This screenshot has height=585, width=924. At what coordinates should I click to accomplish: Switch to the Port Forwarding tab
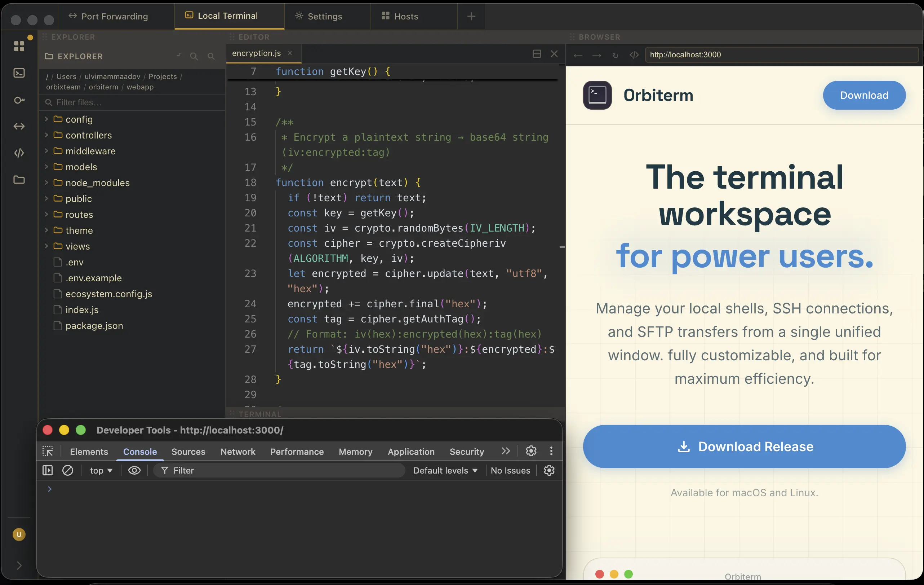[x=116, y=16]
